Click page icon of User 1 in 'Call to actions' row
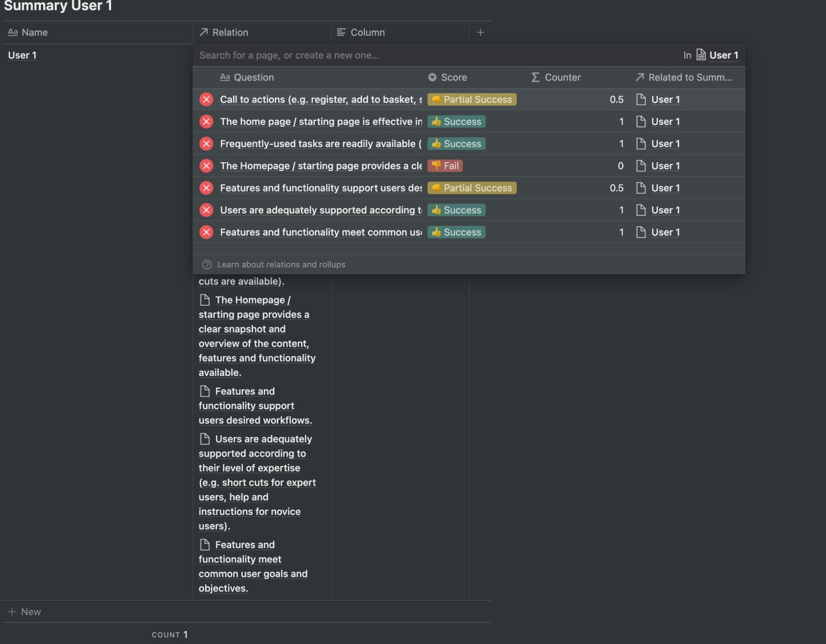This screenshot has height=644, width=826. [x=641, y=100]
